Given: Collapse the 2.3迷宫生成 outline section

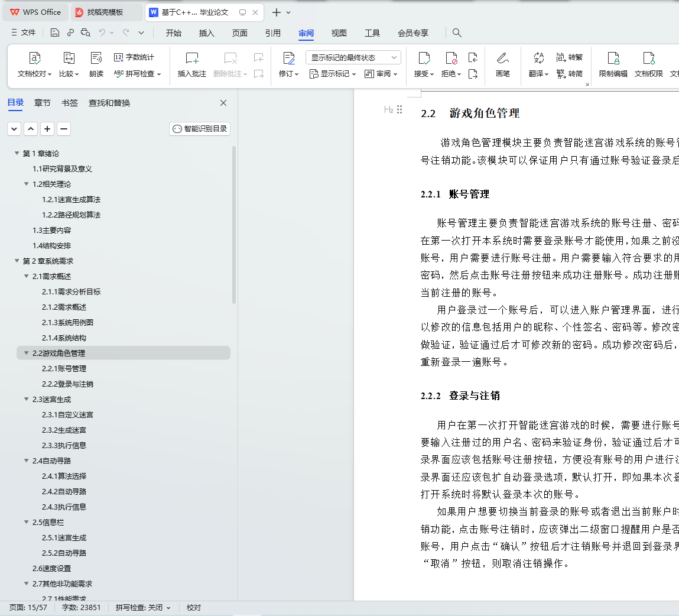Looking at the screenshot, I should tap(27, 400).
